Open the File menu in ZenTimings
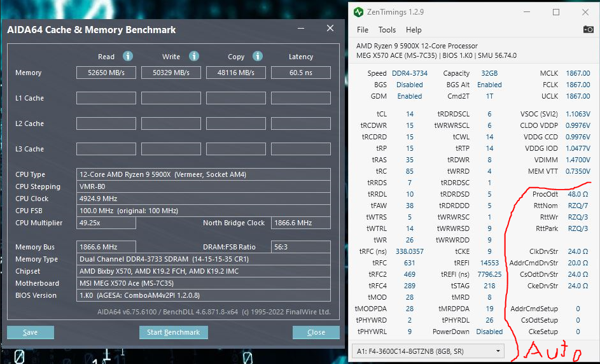Image resolution: width=600 pixels, height=364 pixels. 363,30
